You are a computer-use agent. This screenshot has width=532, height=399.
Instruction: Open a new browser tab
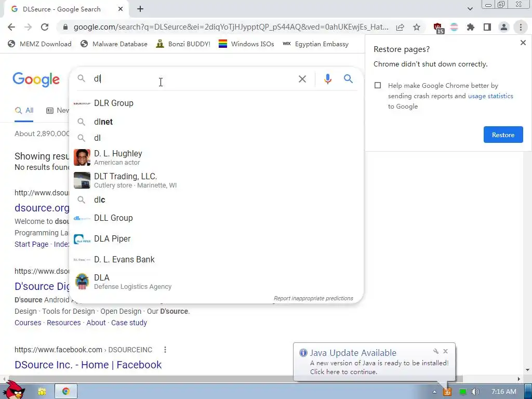140,9
